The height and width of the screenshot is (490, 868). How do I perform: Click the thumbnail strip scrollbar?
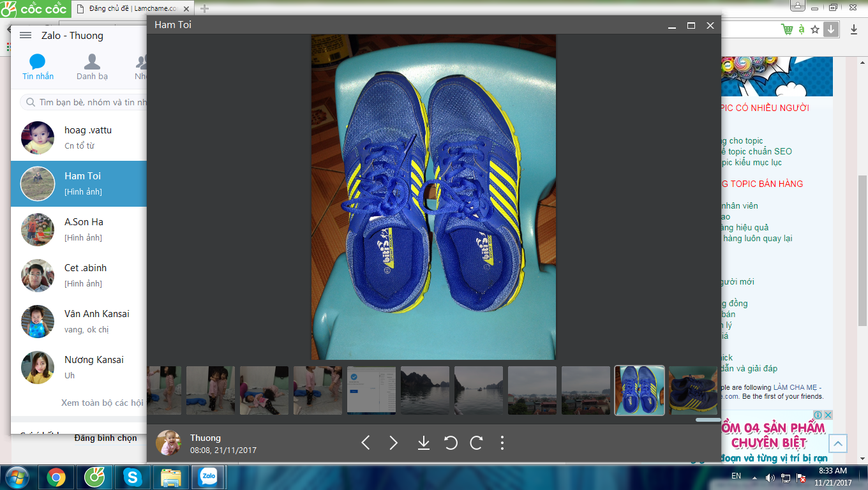[708, 420]
